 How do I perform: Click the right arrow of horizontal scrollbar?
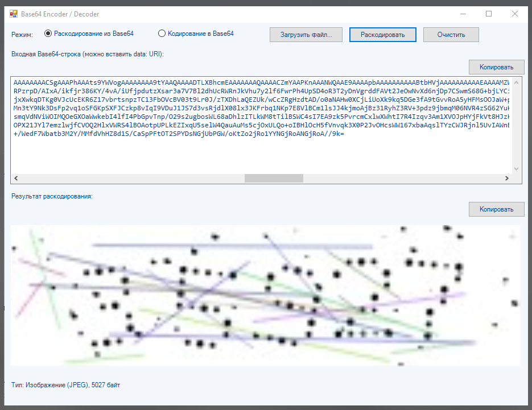[507, 178]
